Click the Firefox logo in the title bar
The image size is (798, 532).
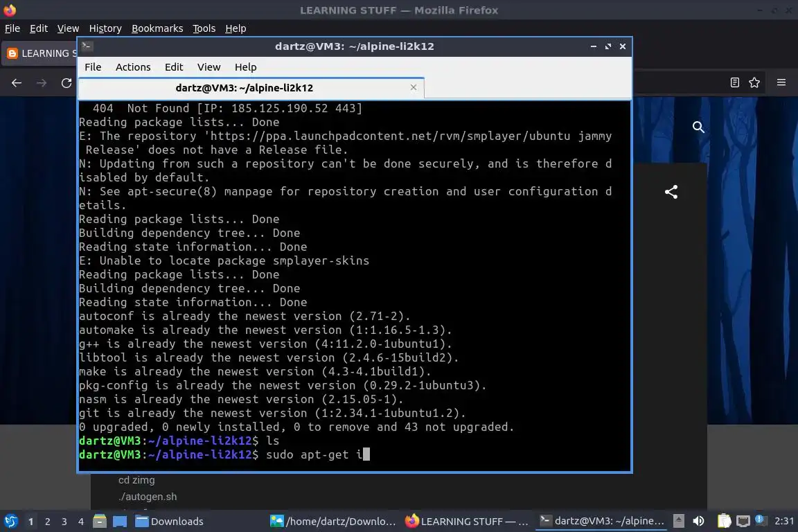[x=10, y=10]
